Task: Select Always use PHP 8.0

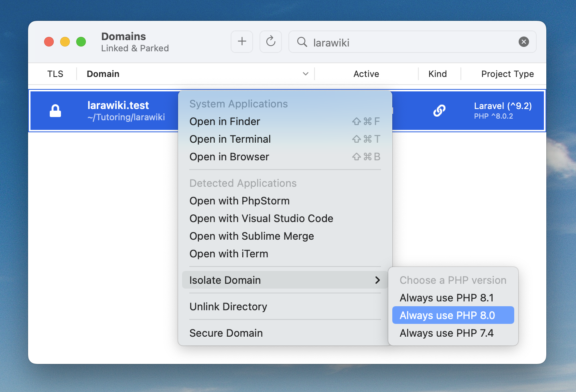Action: tap(453, 315)
